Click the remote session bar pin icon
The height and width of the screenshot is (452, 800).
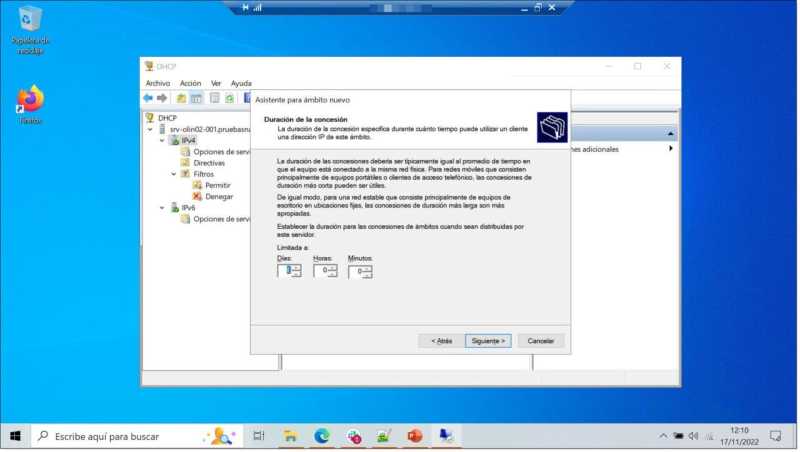[246, 8]
